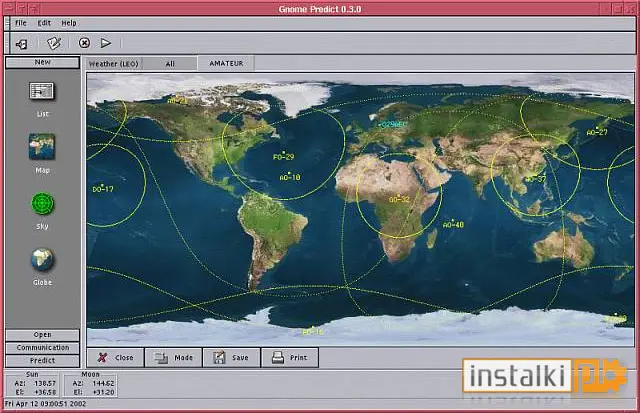Click the Moon Az value 144.62
The width and height of the screenshot is (640, 413).
click(104, 384)
